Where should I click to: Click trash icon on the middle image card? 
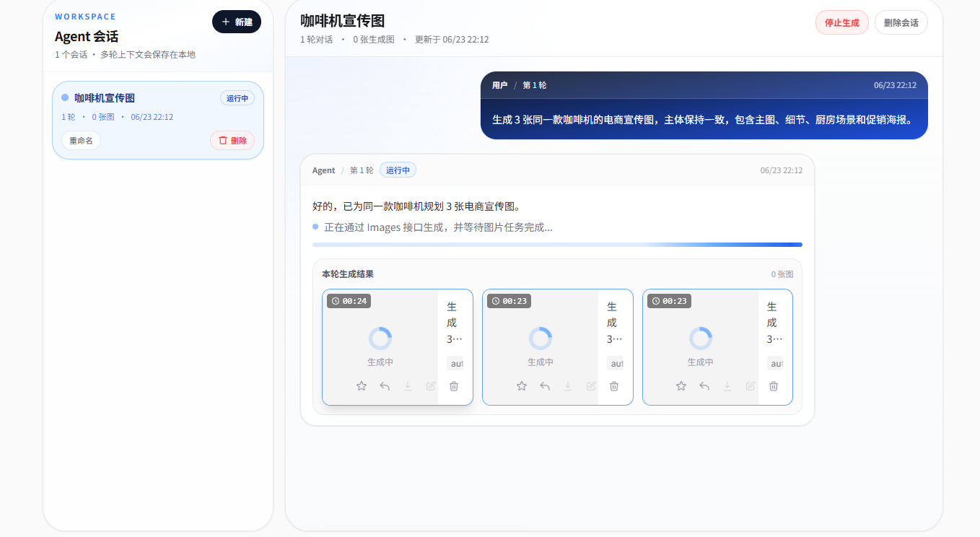click(x=614, y=386)
